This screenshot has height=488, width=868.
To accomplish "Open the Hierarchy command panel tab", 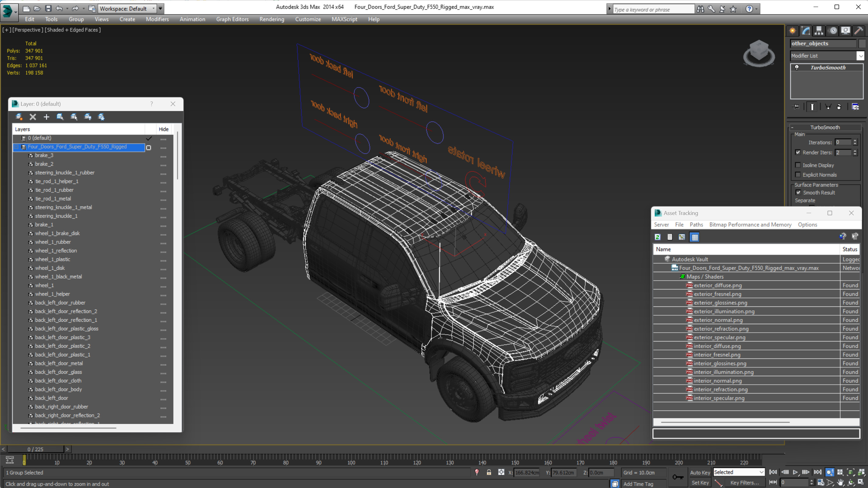I will tap(819, 31).
